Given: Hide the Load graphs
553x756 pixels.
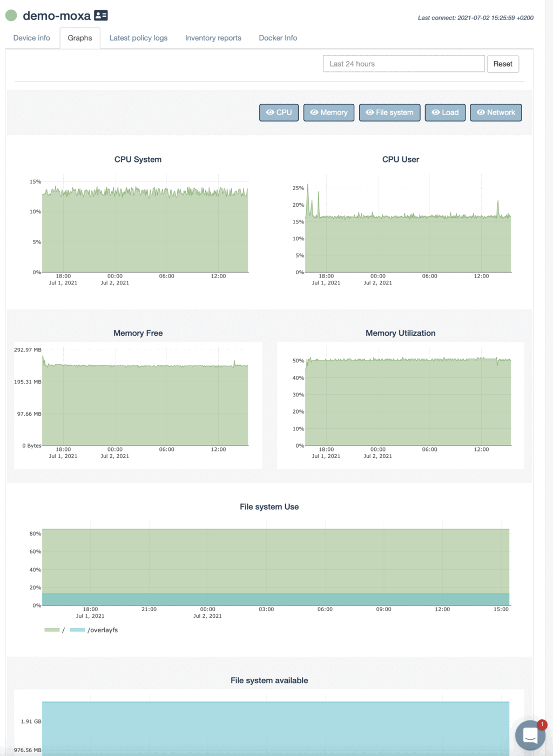Looking at the screenshot, I should point(445,112).
